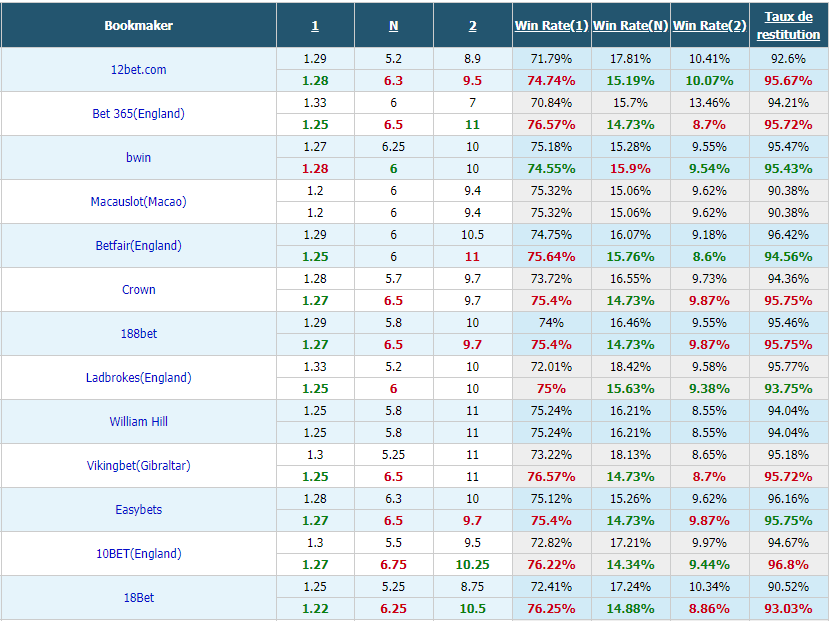
Task: Select Ladbrokes' 18.42% draw rate
Action: coord(630,366)
